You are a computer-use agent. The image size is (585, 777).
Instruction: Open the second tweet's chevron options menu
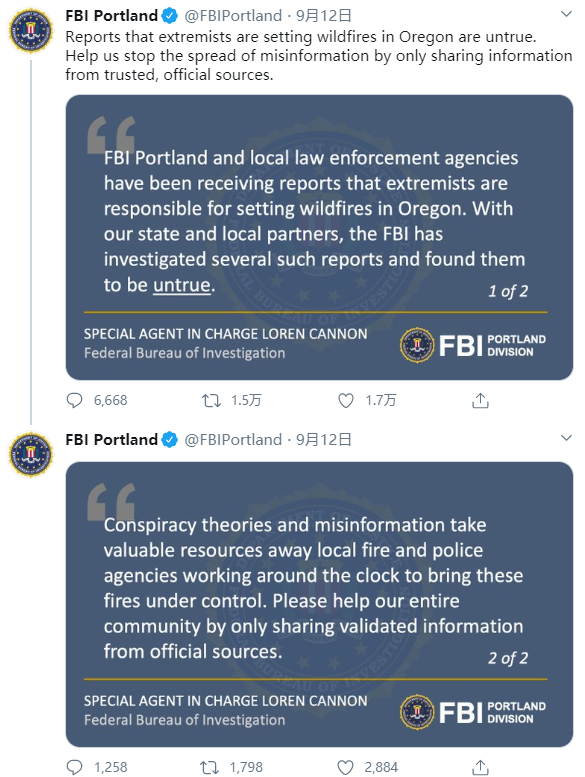(x=566, y=438)
